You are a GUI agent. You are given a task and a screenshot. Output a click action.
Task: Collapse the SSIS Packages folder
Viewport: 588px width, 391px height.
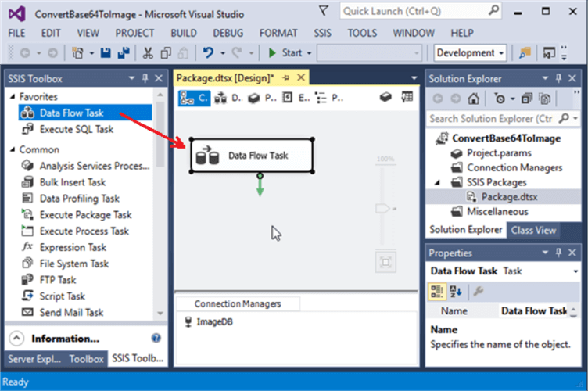pyautogui.click(x=438, y=182)
